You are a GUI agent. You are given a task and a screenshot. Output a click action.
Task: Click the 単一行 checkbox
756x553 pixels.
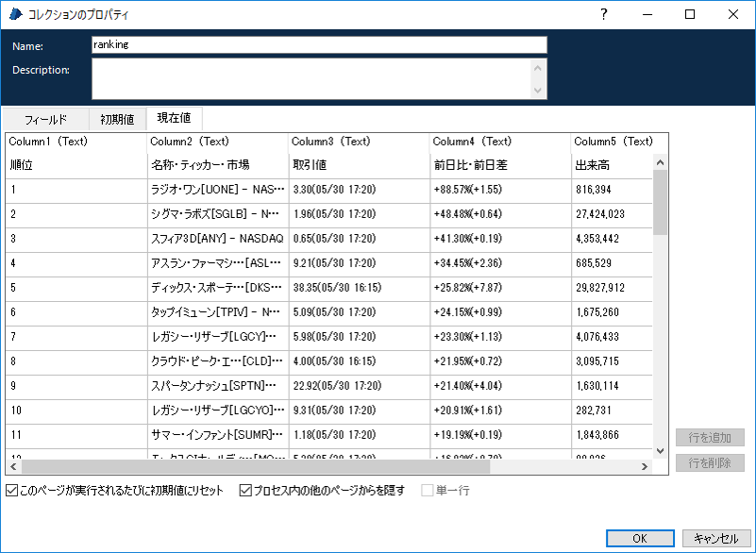[428, 491]
